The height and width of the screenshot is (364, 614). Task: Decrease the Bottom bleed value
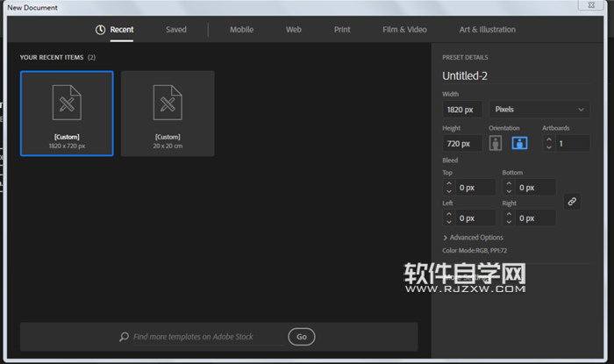pos(509,191)
